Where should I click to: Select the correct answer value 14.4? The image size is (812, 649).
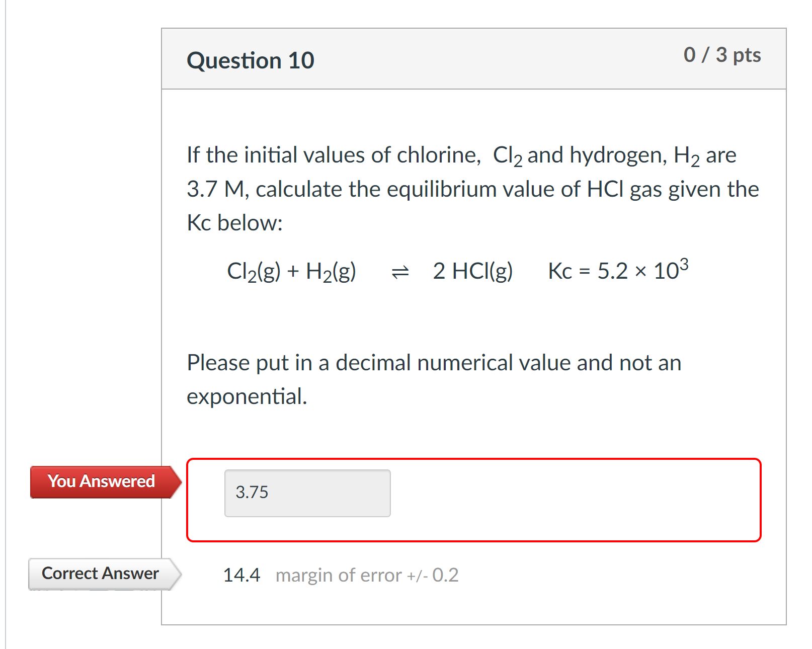point(241,575)
